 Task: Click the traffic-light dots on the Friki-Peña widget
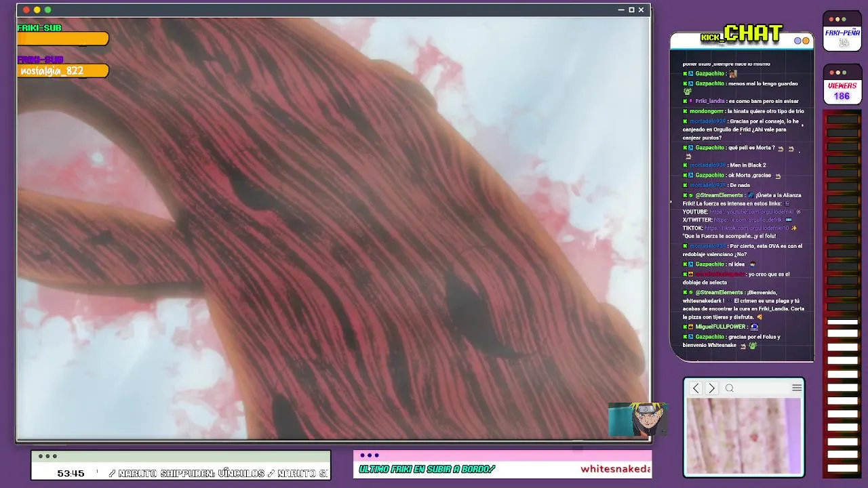(x=837, y=19)
